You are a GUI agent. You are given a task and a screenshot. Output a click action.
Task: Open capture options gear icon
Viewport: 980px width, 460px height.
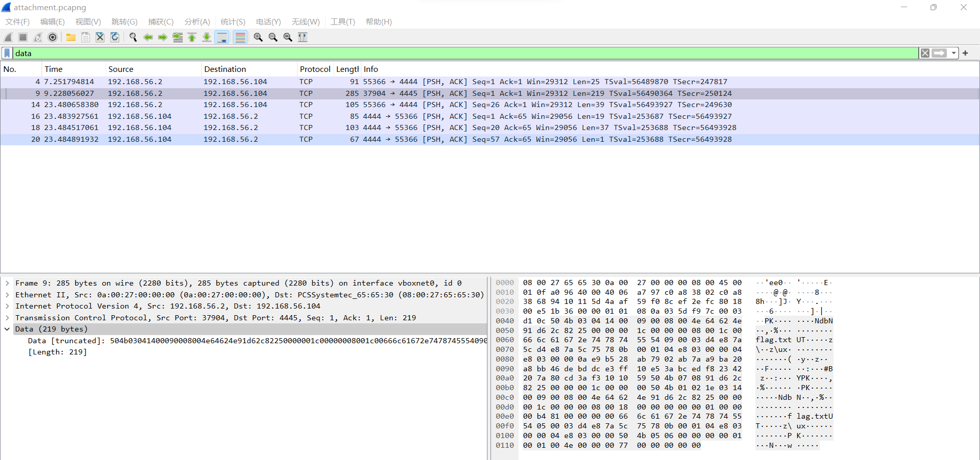coord(53,37)
